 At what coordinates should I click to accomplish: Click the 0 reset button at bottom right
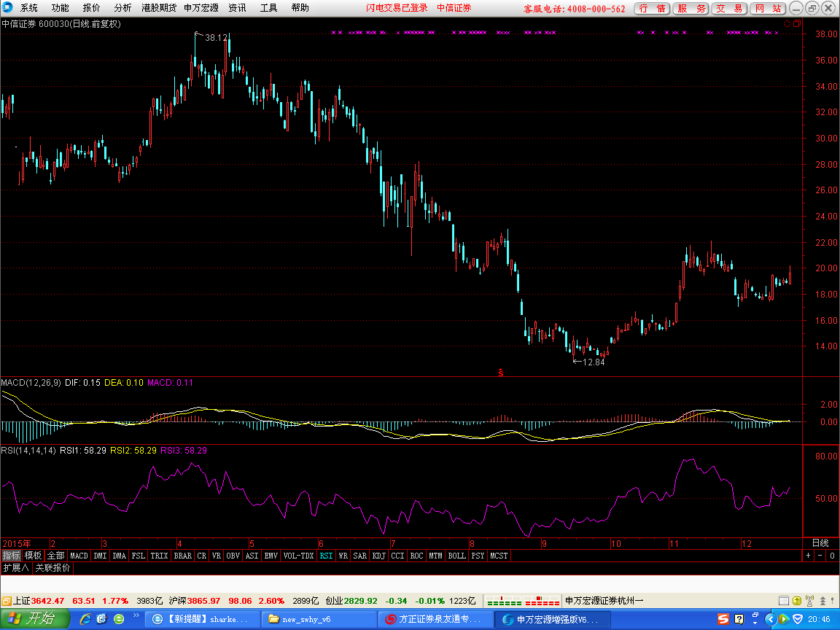tap(833, 556)
